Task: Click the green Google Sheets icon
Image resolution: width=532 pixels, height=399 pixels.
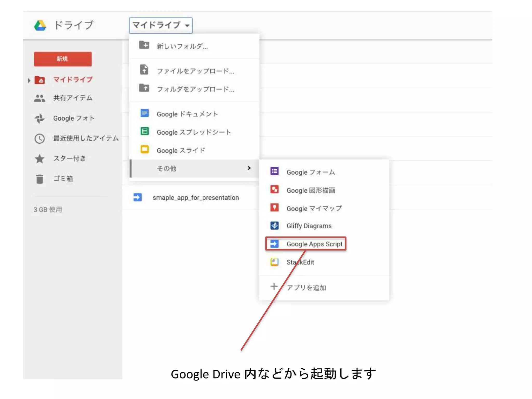Action: [x=144, y=131]
